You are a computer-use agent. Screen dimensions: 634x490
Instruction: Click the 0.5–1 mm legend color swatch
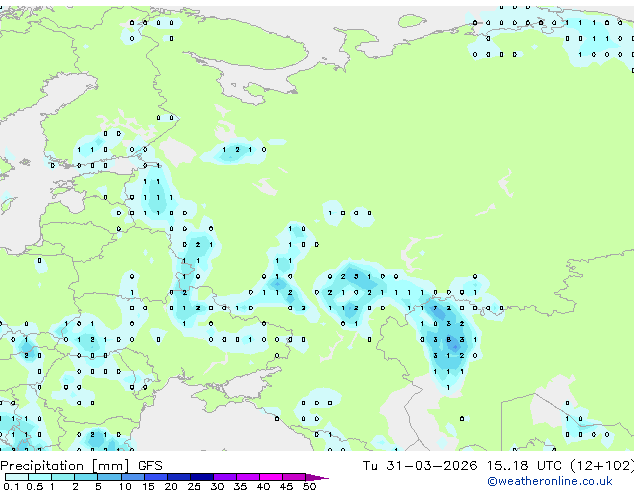coord(40,477)
